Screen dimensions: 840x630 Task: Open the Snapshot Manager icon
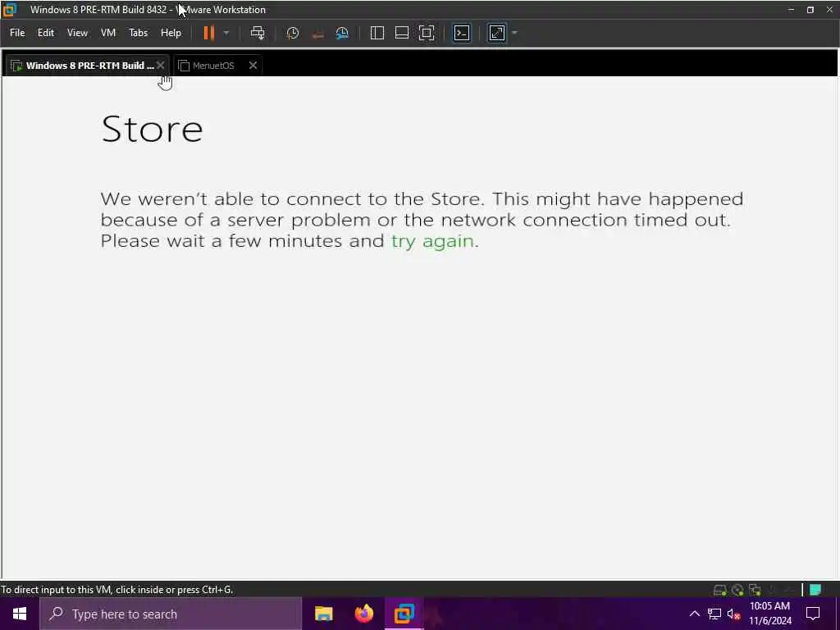click(x=342, y=33)
